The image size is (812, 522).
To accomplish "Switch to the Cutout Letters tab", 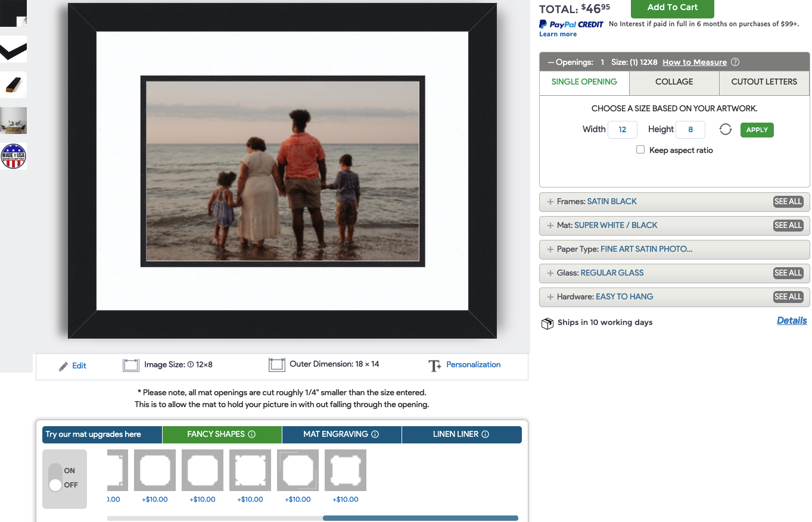I will coord(764,82).
